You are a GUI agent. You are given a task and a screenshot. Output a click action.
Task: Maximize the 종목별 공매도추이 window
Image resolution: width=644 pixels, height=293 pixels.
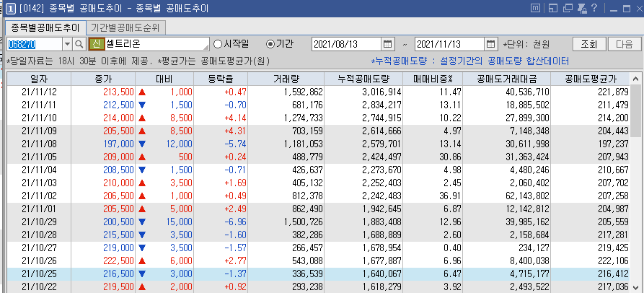coord(627,9)
